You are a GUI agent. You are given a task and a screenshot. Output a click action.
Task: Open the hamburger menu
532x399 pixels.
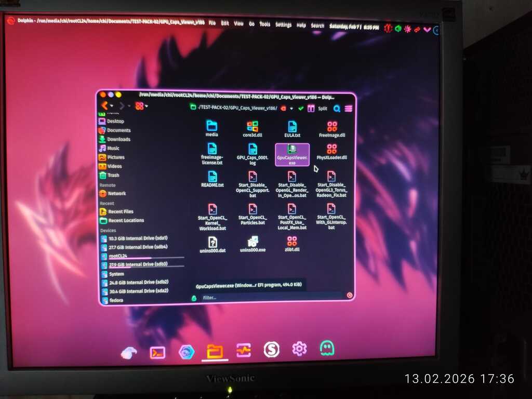point(349,109)
